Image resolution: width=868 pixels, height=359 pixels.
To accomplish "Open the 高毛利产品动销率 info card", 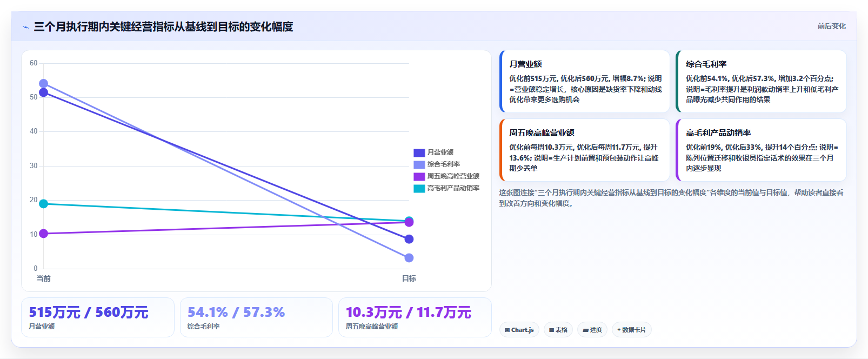I will coord(761,150).
